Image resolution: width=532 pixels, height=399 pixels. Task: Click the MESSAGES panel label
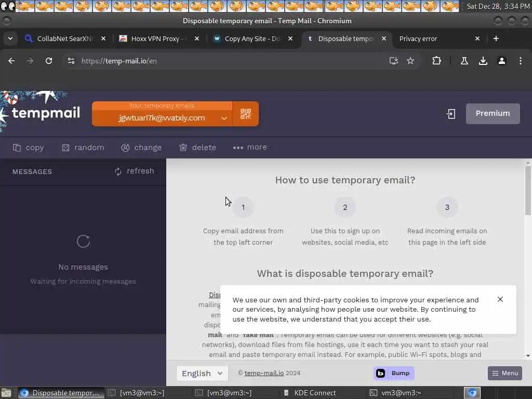(x=32, y=171)
